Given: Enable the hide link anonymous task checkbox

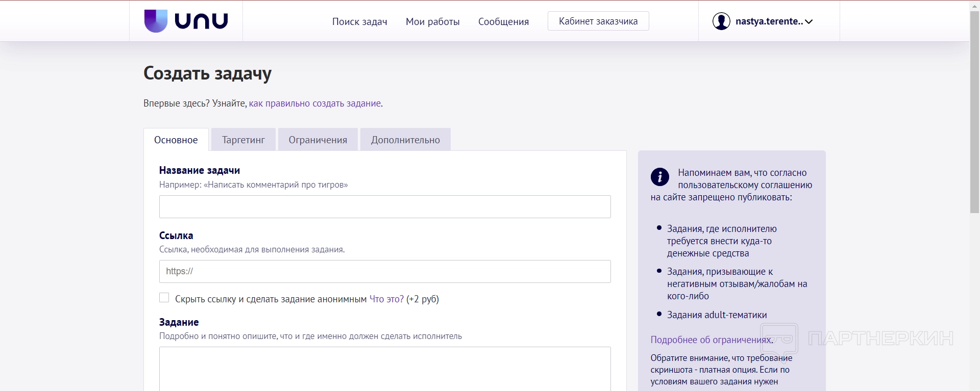Looking at the screenshot, I should pyautogui.click(x=164, y=298).
